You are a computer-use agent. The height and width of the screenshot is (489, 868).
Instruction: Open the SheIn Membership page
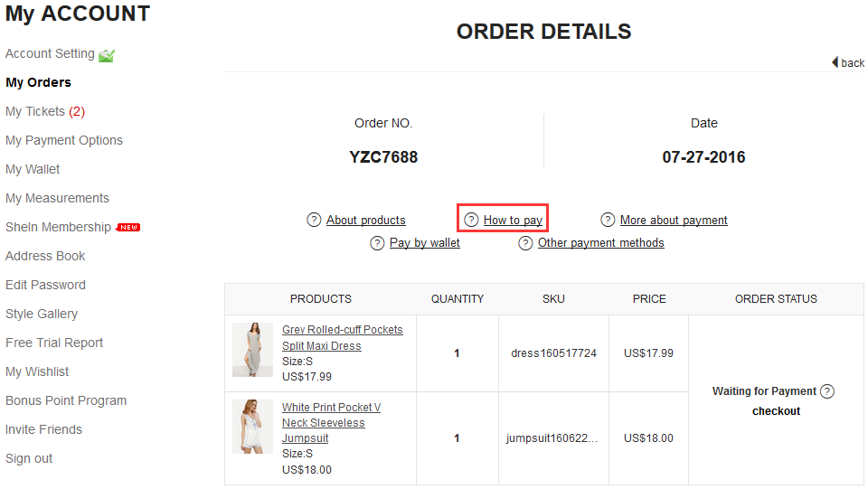click(x=58, y=227)
